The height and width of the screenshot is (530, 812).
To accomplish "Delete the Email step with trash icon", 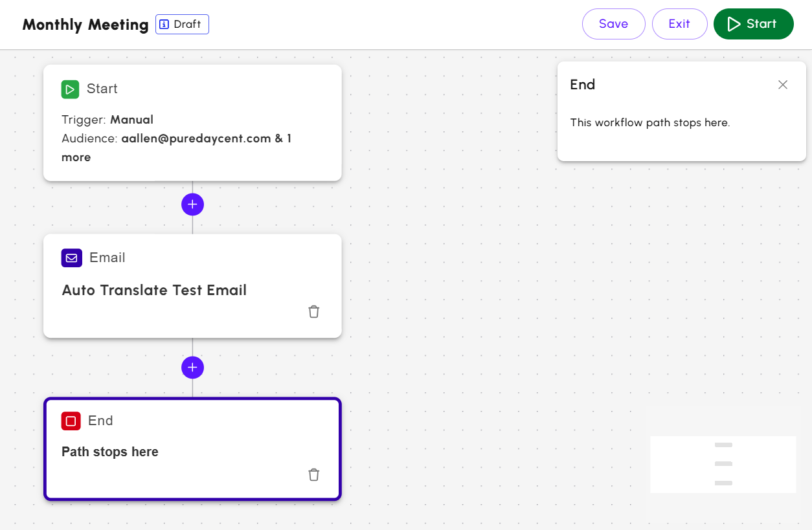I will point(314,312).
